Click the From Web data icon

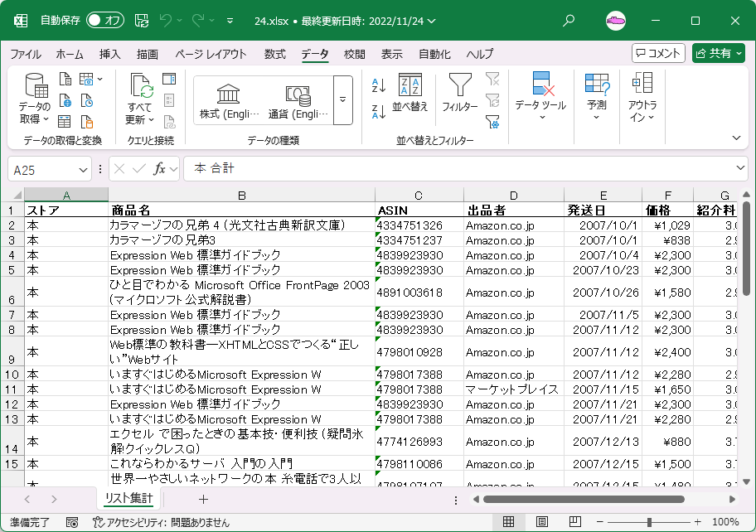[65, 101]
